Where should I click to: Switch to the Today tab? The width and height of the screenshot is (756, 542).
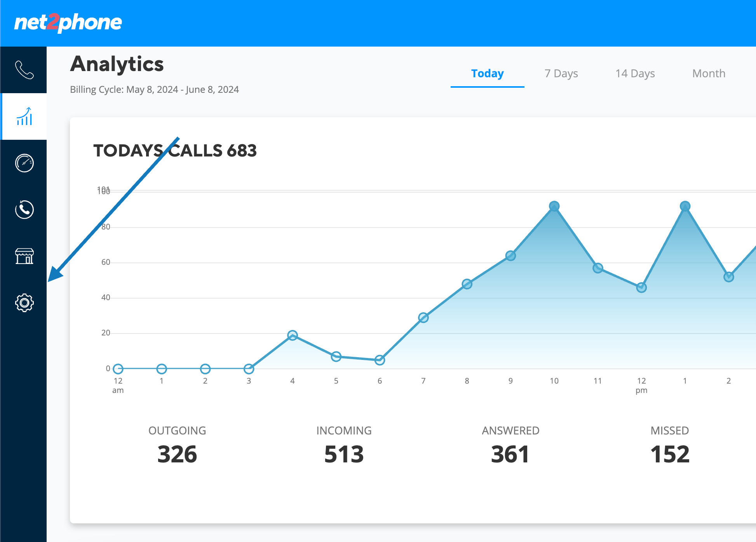(x=487, y=73)
